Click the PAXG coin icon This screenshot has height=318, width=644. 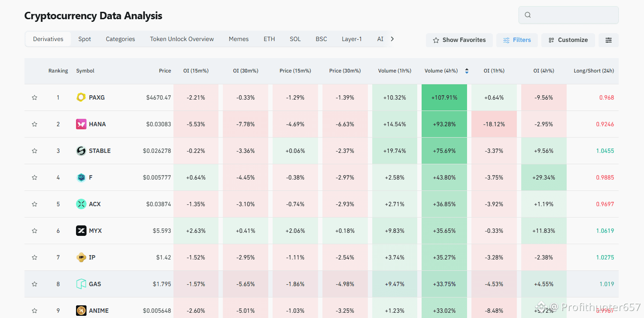pos(81,97)
